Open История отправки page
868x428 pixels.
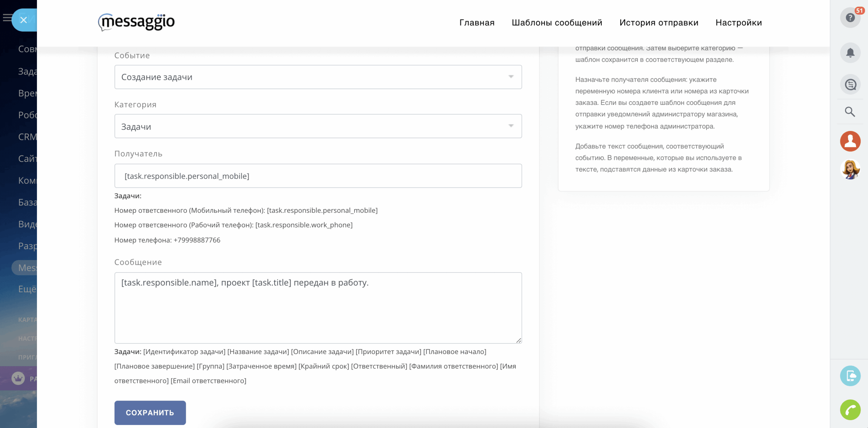658,23
